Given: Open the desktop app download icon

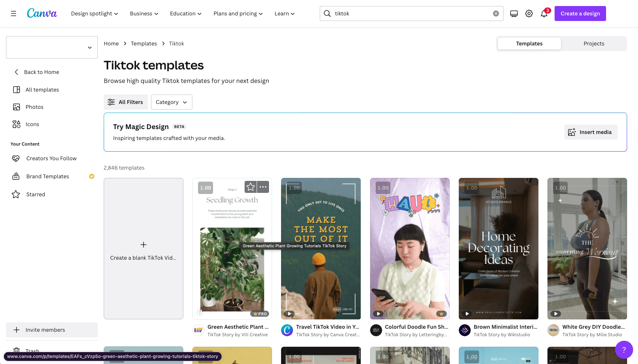Looking at the screenshot, I should [x=514, y=14].
